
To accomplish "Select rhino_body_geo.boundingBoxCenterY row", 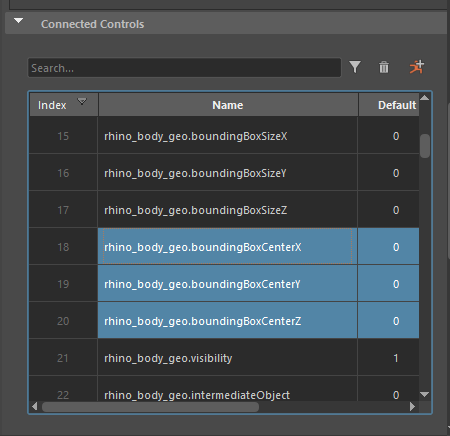I will point(224,284).
